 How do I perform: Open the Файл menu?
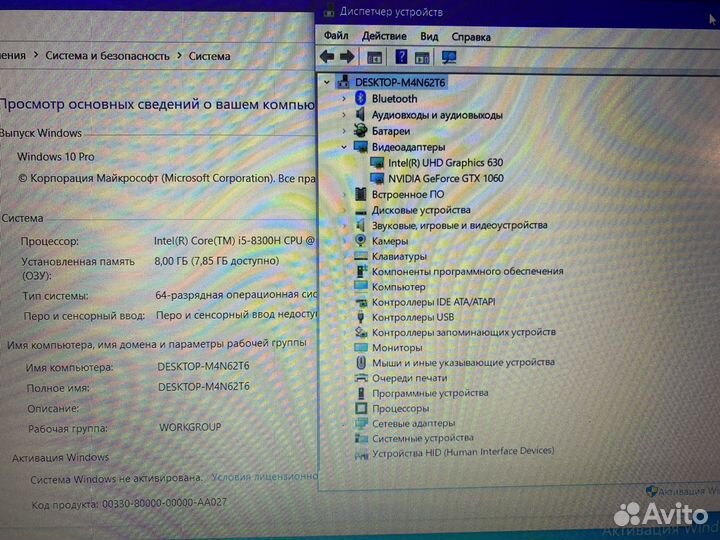pyautogui.click(x=336, y=37)
